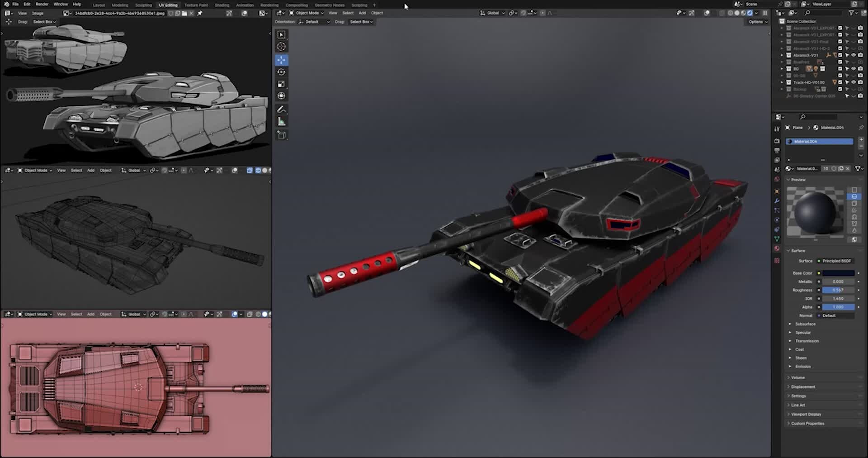This screenshot has height=458, width=868.
Task: Open the Texture Properties checkered tab
Action: [x=777, y=261]
